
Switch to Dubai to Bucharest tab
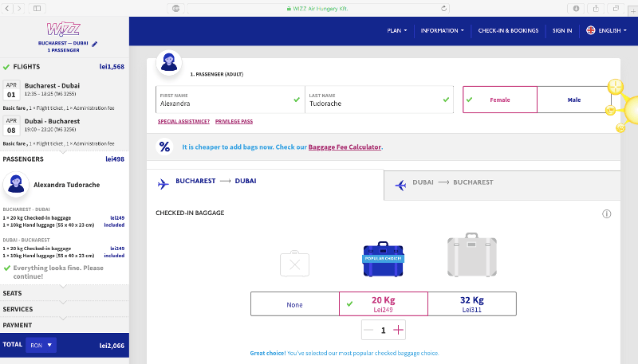click(502, 186)
